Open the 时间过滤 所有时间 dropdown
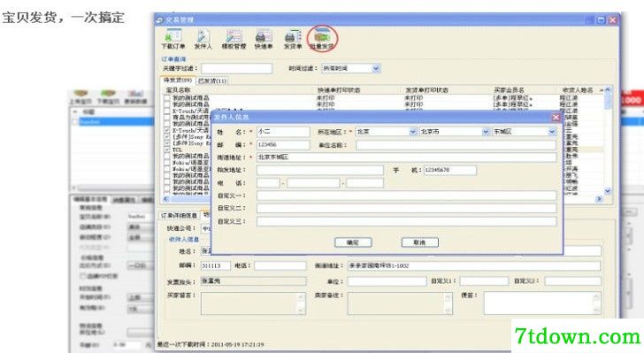This screenshot has height=353, width=644. click(x=376, y=69)
